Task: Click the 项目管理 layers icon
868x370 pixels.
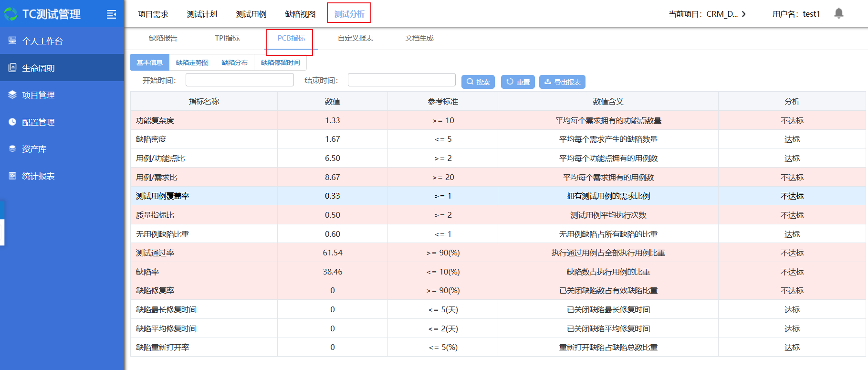Action: 12,95
